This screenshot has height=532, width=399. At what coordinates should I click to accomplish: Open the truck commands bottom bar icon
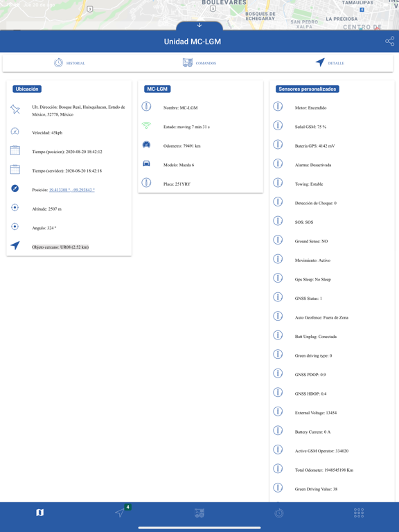click(199, 513)
